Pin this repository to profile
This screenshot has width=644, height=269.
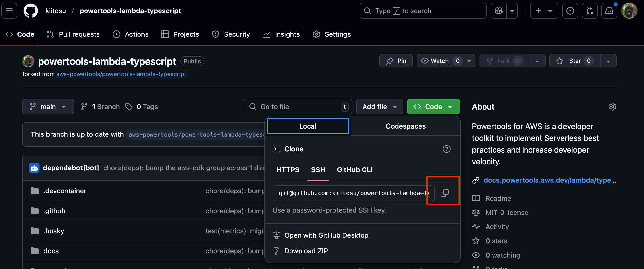[x=396, y=61]
